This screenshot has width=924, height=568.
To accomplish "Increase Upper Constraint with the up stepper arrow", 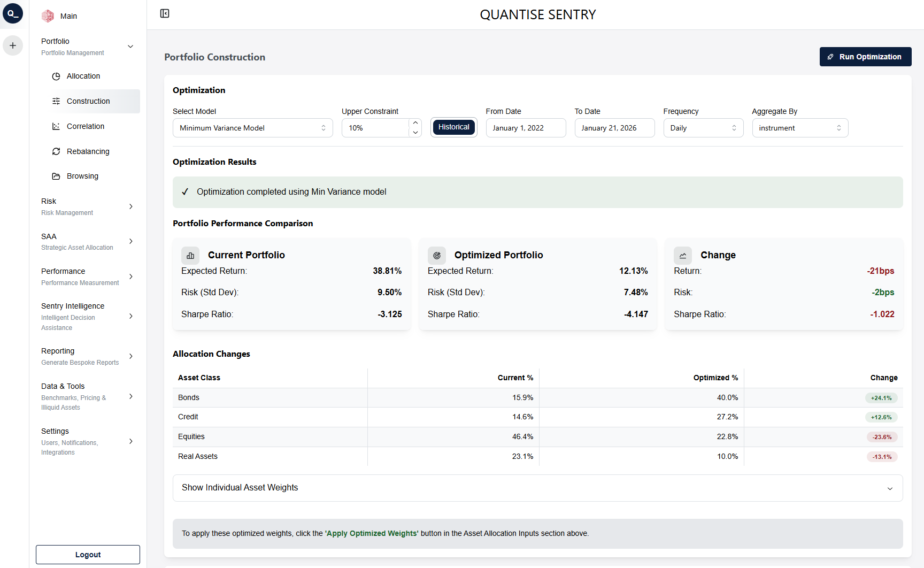I will coord(415,122).
